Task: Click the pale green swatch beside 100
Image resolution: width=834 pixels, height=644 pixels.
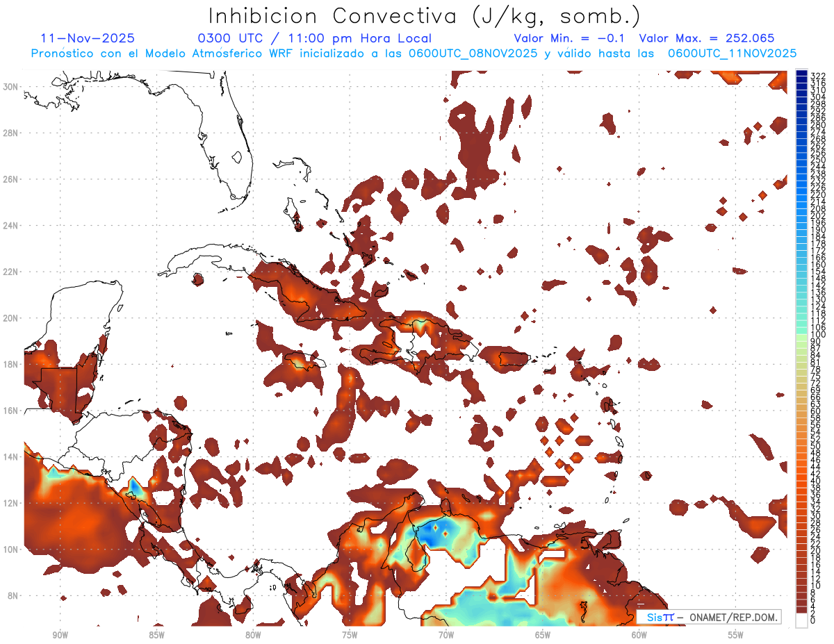Action: click(x=801, y=336)
